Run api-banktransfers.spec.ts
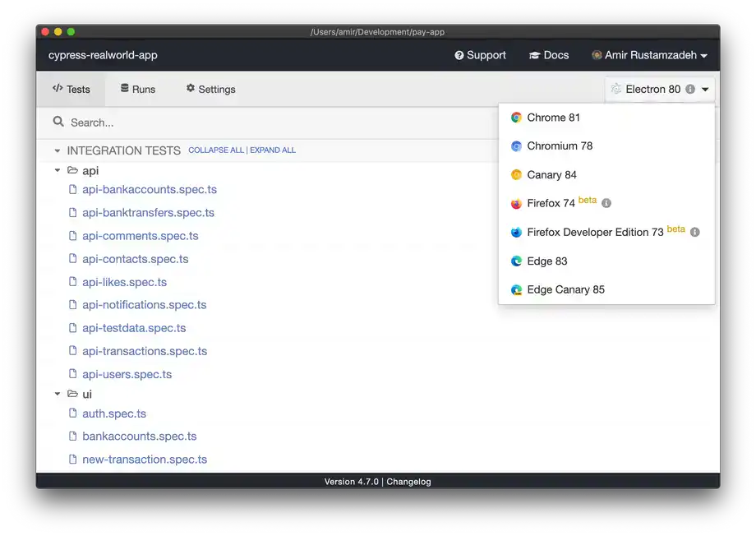756x536 pixels. [x=148, y=213]
